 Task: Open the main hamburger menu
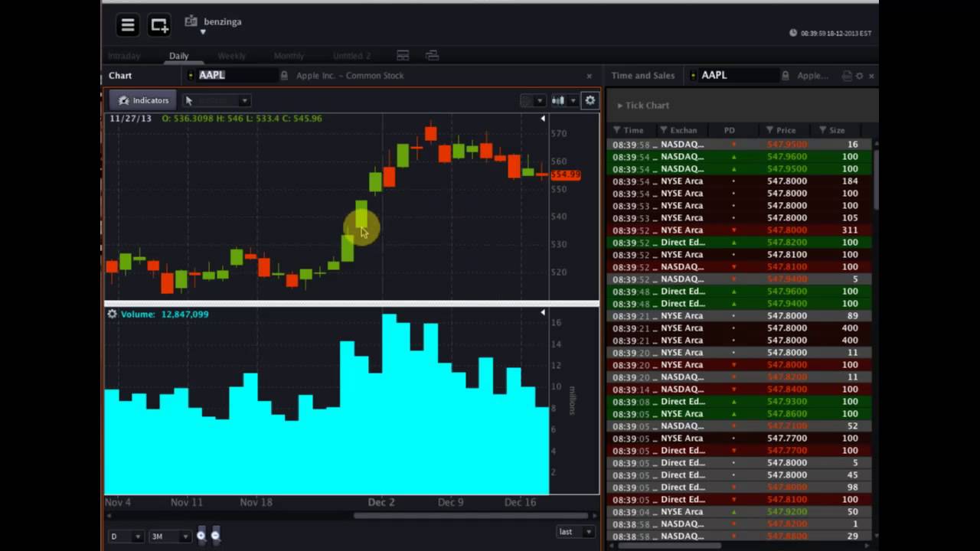coord(128,25)
